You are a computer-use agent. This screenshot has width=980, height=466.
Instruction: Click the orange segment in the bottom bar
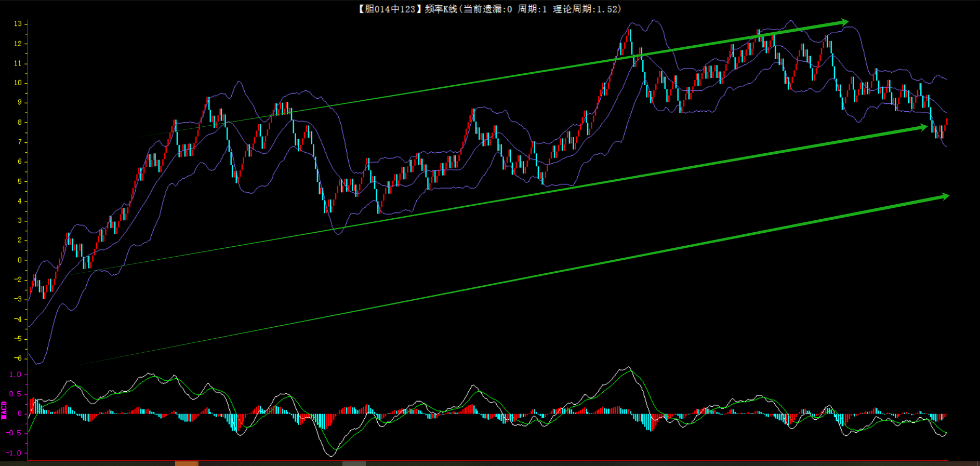pyautogui.click(x=187, y=463)
